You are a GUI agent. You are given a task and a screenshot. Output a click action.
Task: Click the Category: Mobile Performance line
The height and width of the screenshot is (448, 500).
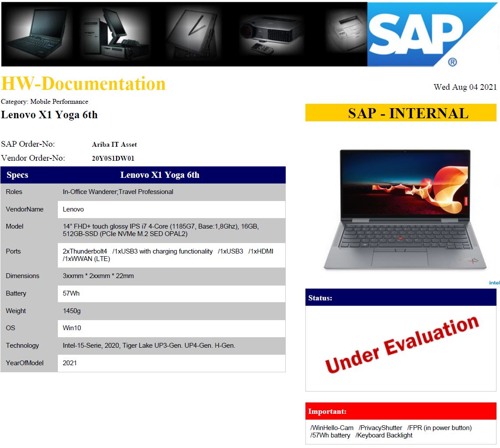(x=45, y=102)
